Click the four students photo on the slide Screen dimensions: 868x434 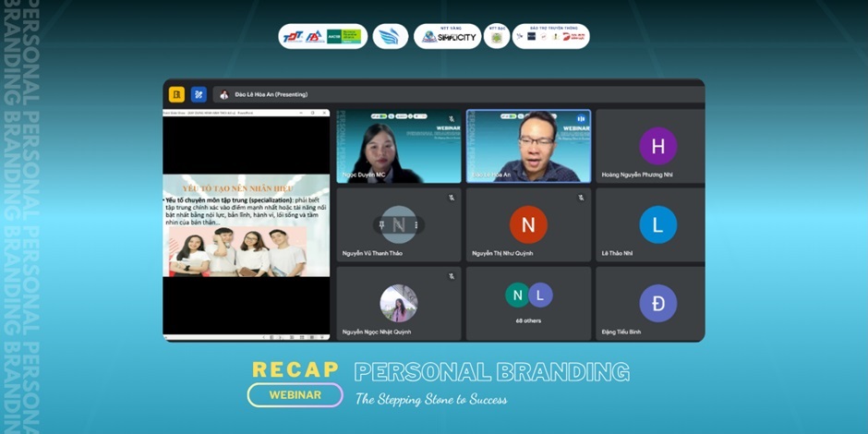(237, 252)
